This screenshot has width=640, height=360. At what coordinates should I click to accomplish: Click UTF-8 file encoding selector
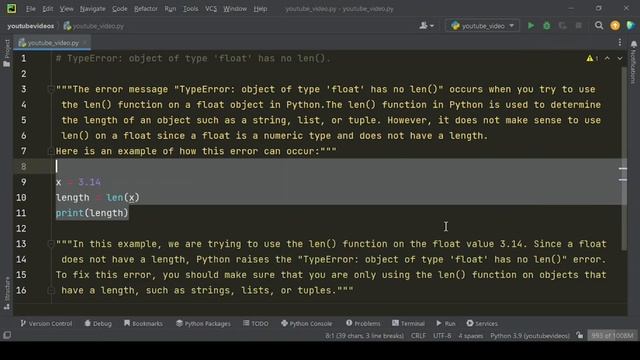(x=442, y=336)
